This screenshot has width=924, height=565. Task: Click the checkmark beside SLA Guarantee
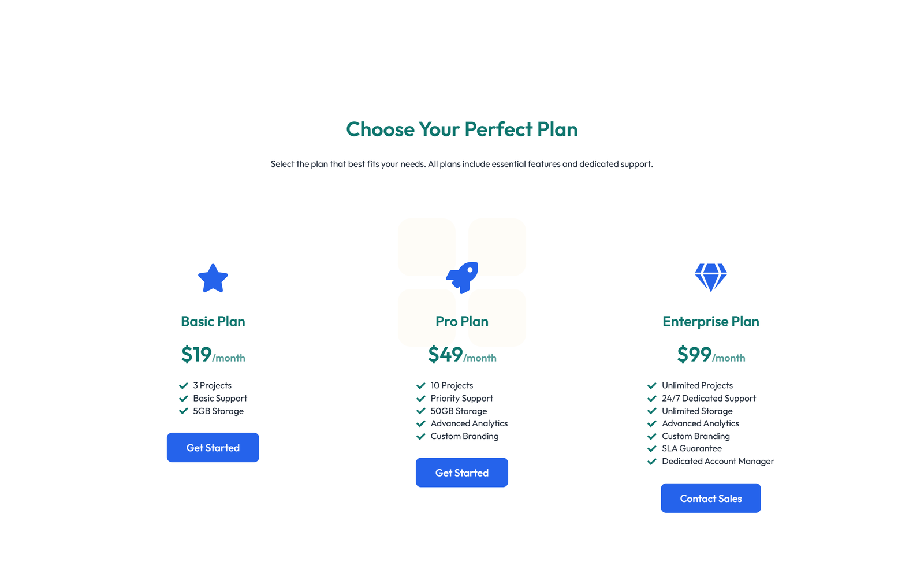pos(651,448)
